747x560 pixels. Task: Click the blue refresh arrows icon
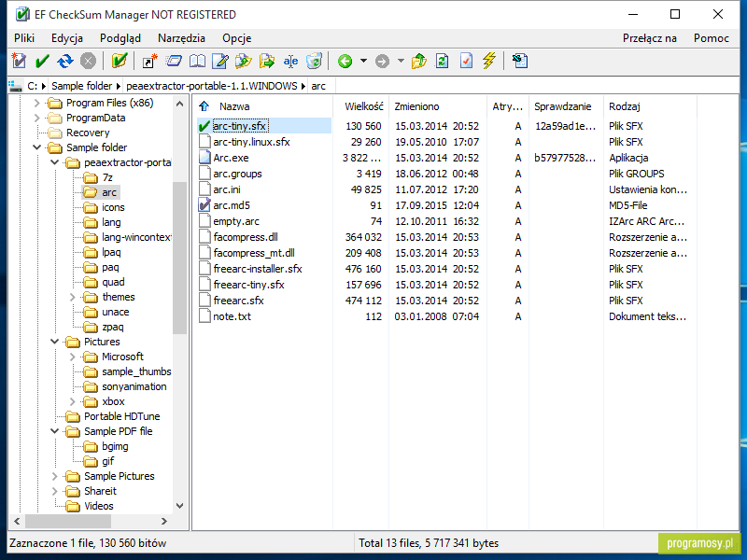click(64, 61)
